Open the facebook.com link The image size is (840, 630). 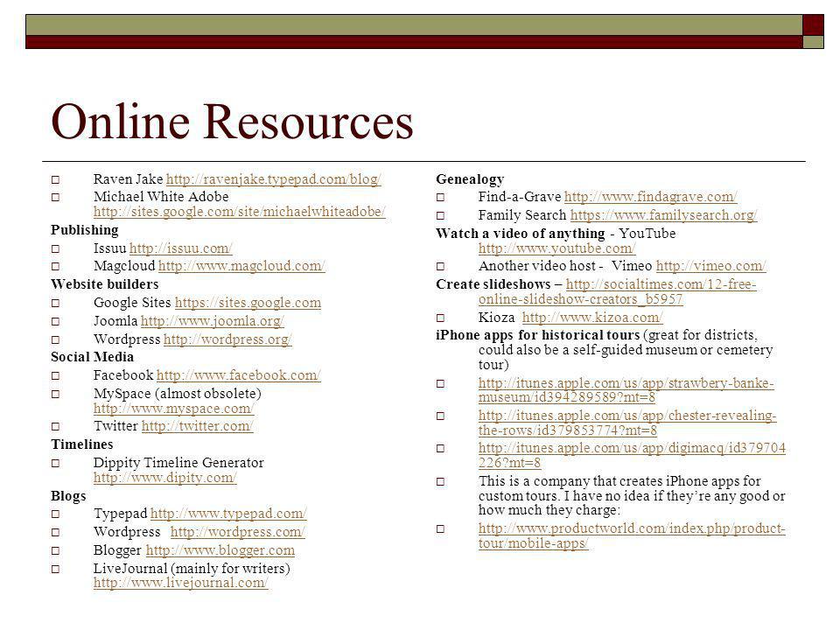pyautogui.click(x=238, y=375)
